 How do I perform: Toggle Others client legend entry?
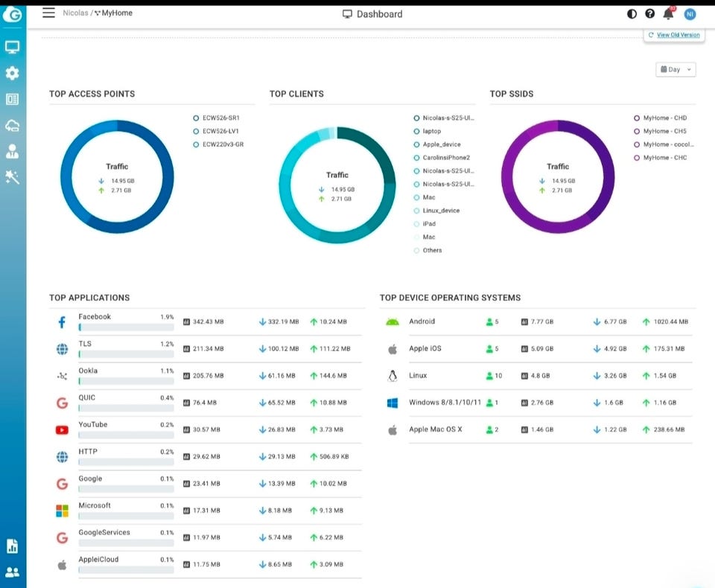click(x=428, y=250)
